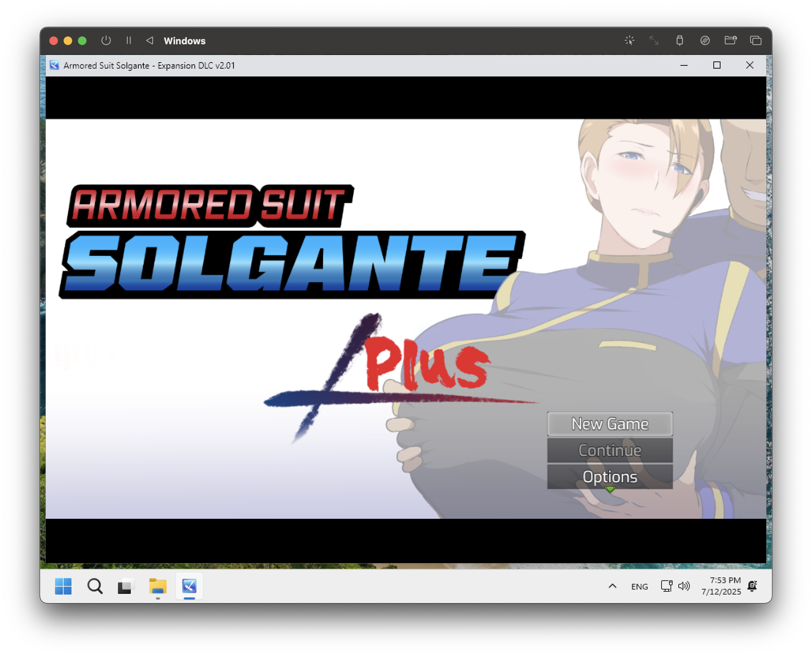Maximize the Armored Suit Solgante window
Viewport: 812px width, 656px height.
click(717, 65)
